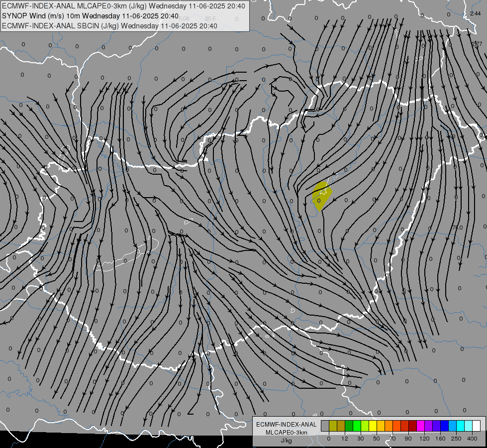Screen dimensions: 487x448
Task: Pick the cyan swatch right of 250
Action: tap(461, 426)
